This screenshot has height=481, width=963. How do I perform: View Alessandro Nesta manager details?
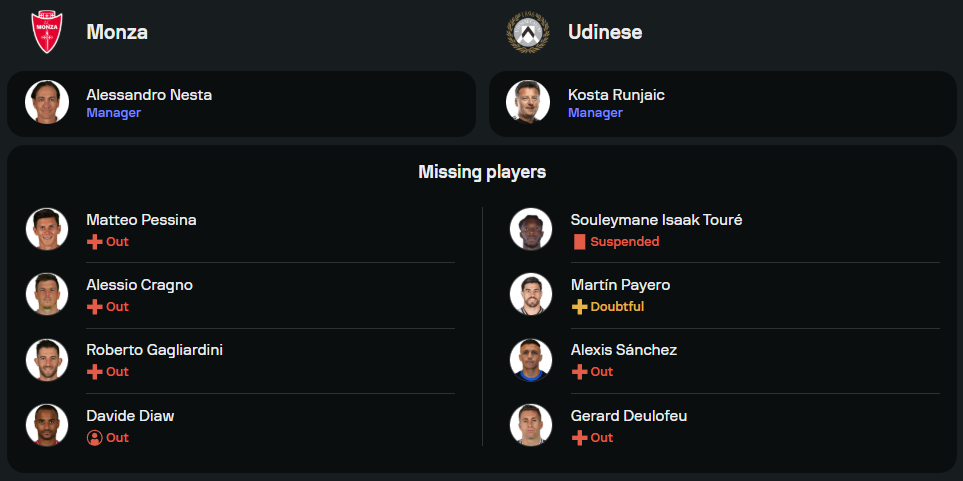(149, 95)
